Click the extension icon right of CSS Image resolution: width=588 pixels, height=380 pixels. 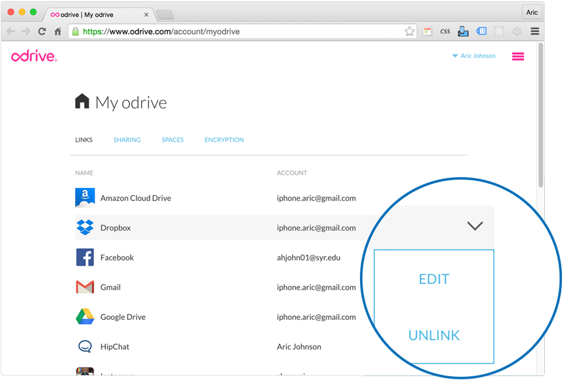point(463,31)
